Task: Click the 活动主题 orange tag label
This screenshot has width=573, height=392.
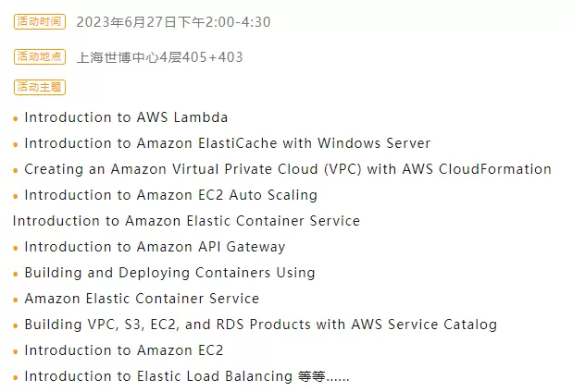Action: [x=39, y=87]
